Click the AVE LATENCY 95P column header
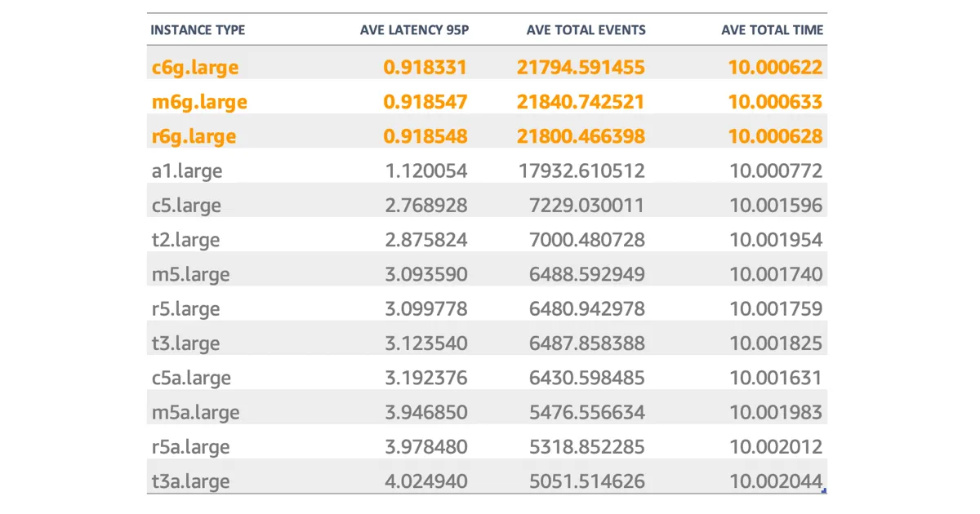The height and width of the screenshot is (514, 980). point(415,30)
